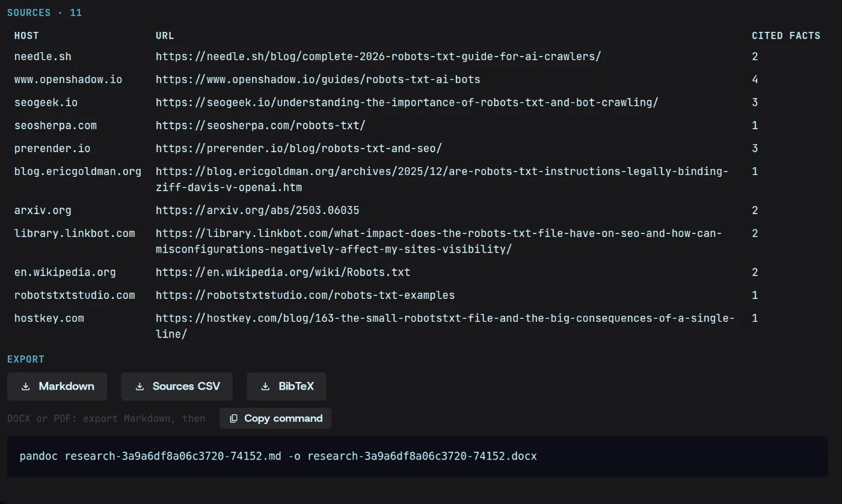
Task: Click the download icon on Markdown button
Action: (x=26, y=387)
